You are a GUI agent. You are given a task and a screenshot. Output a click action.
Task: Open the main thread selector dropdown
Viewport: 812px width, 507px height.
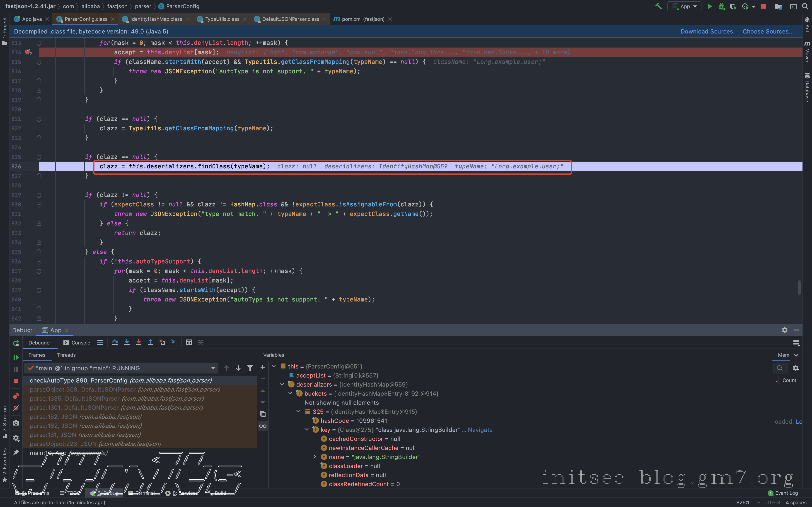coord(213,368)
